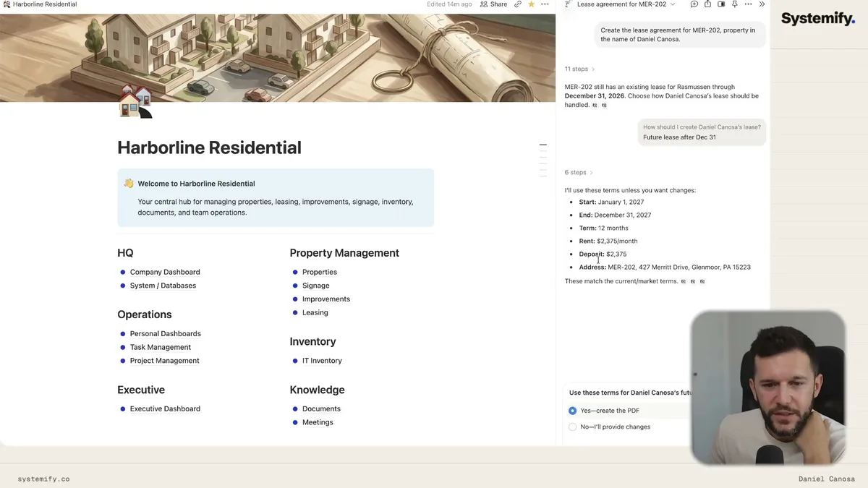Open the Documents page under Knowledge
The image size is (868, 488).
click(x=321, y=409)
